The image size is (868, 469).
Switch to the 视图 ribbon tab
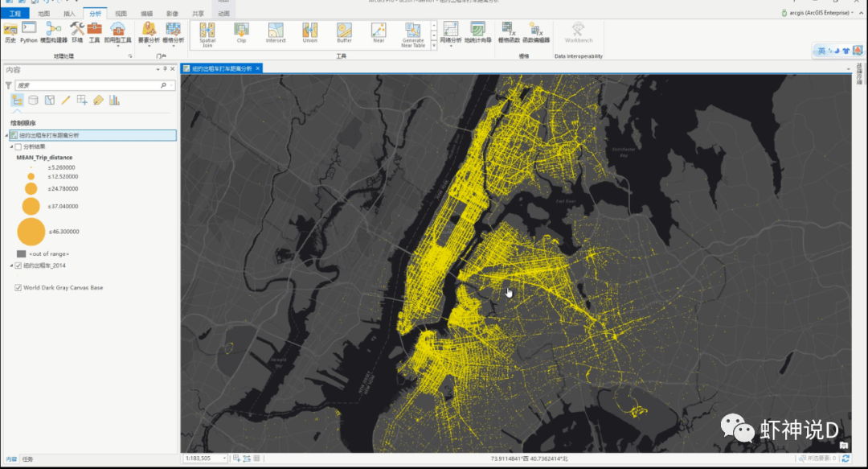click(121, 14)
